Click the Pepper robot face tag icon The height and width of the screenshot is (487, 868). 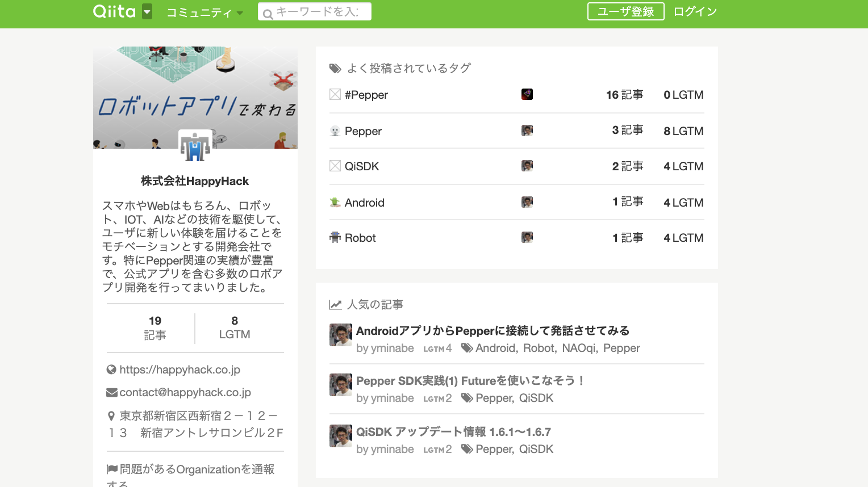point(335,131)
